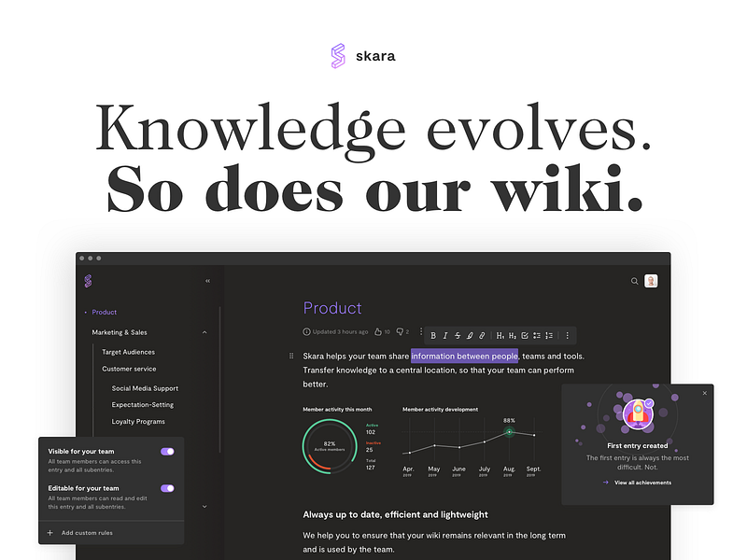The height and width of the screenshot is (560, 747).
Task: Grab the paragraph drag handle
Action: click(x=291, y=356)
